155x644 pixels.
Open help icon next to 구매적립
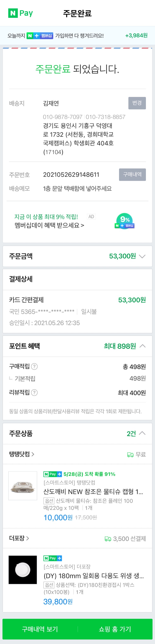35,366
